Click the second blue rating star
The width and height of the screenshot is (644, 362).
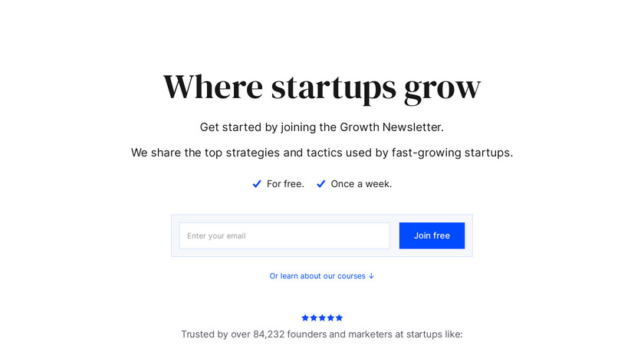click(x=314, y=318)
